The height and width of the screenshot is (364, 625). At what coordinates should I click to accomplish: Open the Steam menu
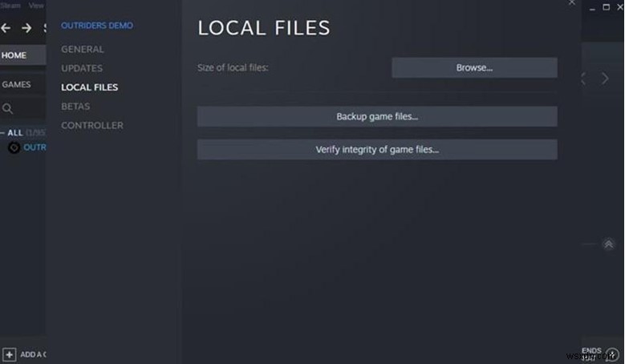pos(10,6)
